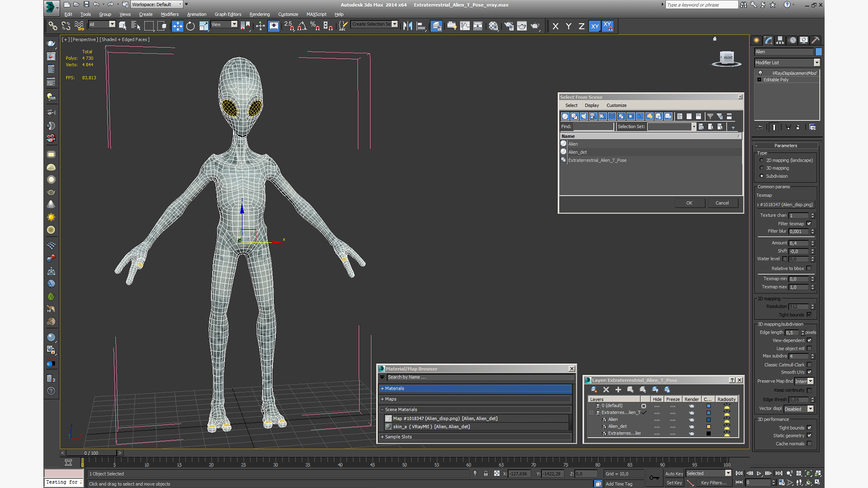The width and height of the screenshot is (868, 488).
Task: Open the Manage Layers toolbar icon
Action: coord(436,26)
